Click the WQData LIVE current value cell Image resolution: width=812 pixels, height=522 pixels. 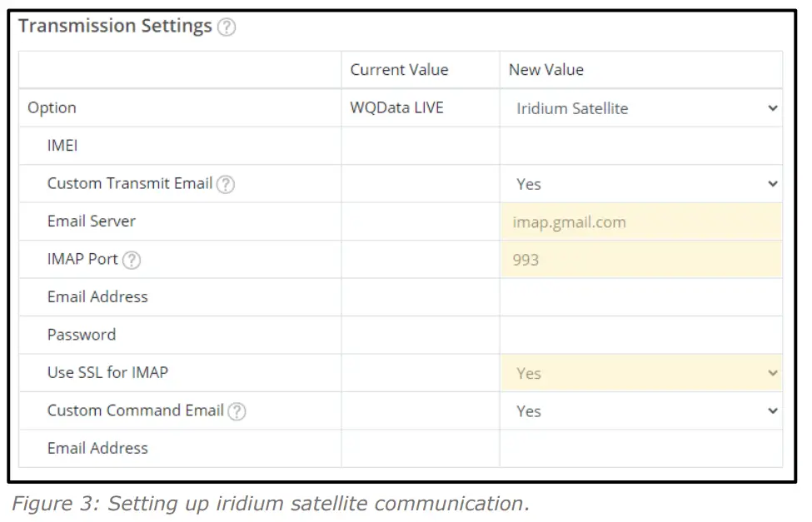[396, 108]
